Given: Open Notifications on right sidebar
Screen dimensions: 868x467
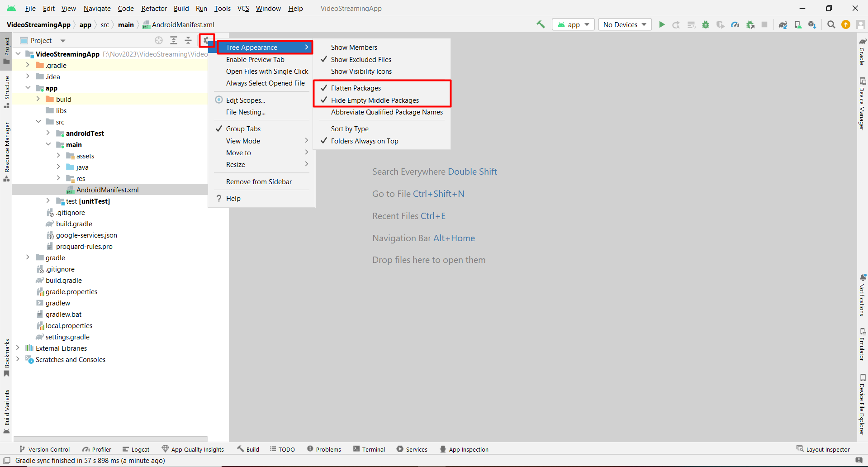Looking at the screenshot, I should pyautogui.click(x=862, y=295).
